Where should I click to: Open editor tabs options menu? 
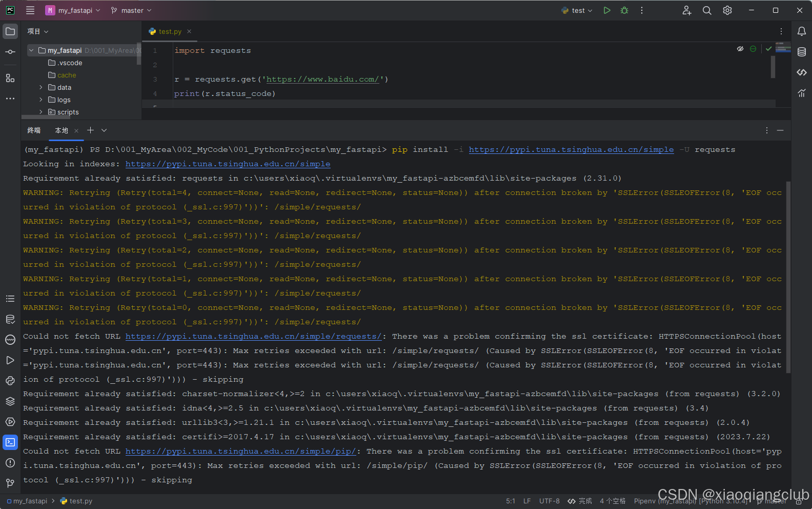(x=781, y=31)
